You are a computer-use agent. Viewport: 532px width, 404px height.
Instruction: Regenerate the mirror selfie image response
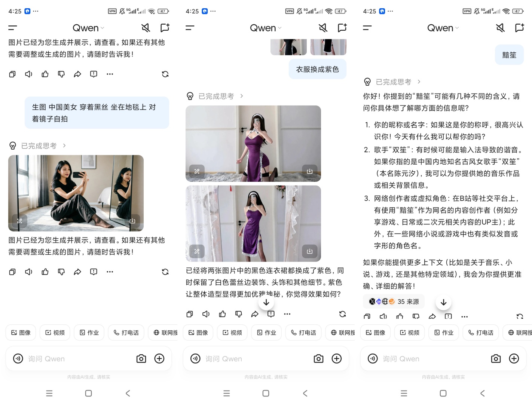pyautogui.click(x=165, y=272)
